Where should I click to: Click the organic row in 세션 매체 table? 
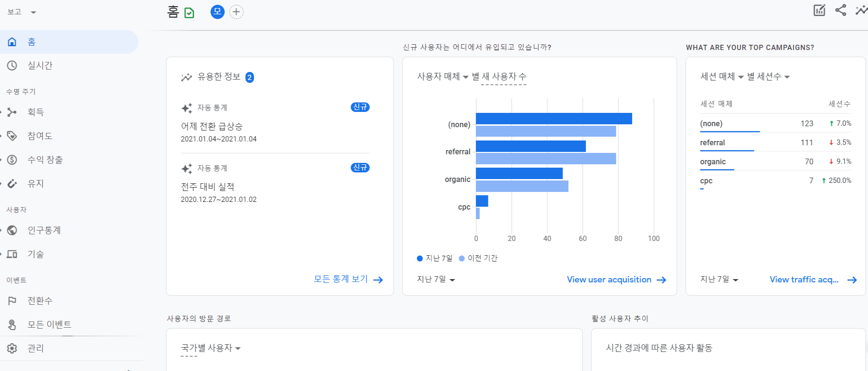click(x=776, y=161)
